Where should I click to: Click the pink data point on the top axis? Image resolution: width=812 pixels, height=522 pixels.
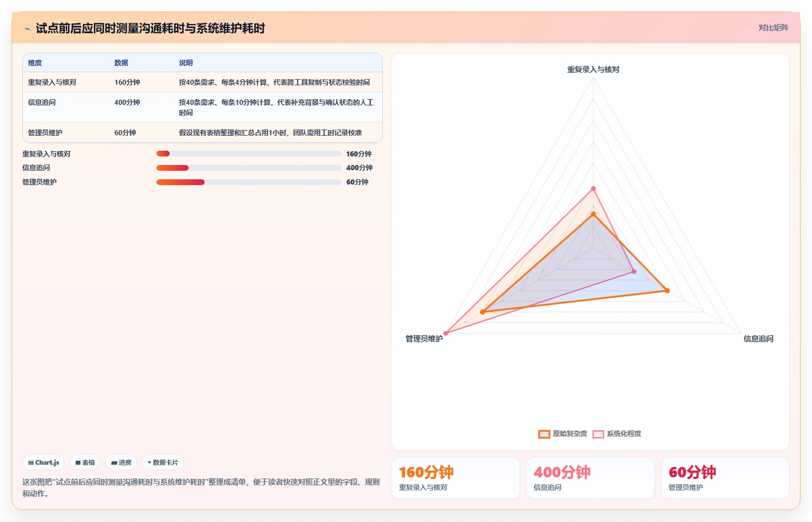(x=593, y=189)
